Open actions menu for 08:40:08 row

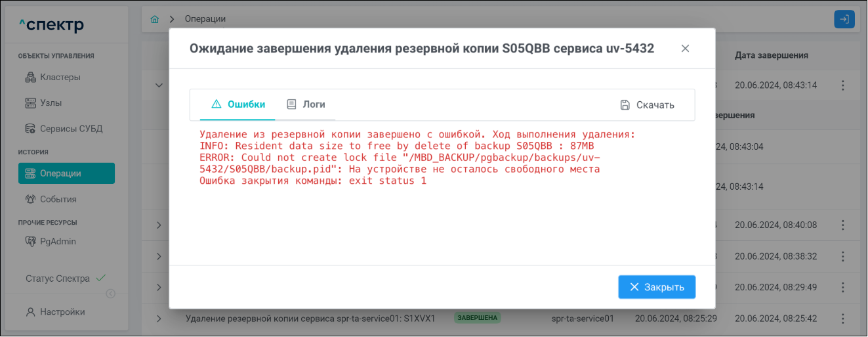(x=843, y=225)
